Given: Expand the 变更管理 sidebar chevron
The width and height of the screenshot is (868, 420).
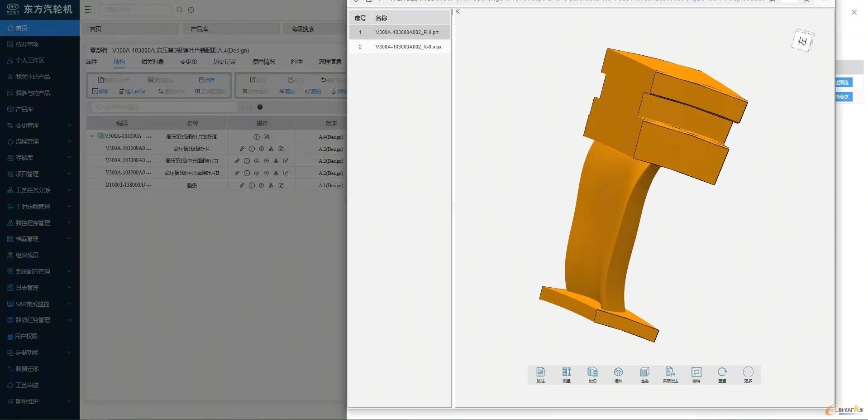Looking at the screenshot, I should 69,126.
